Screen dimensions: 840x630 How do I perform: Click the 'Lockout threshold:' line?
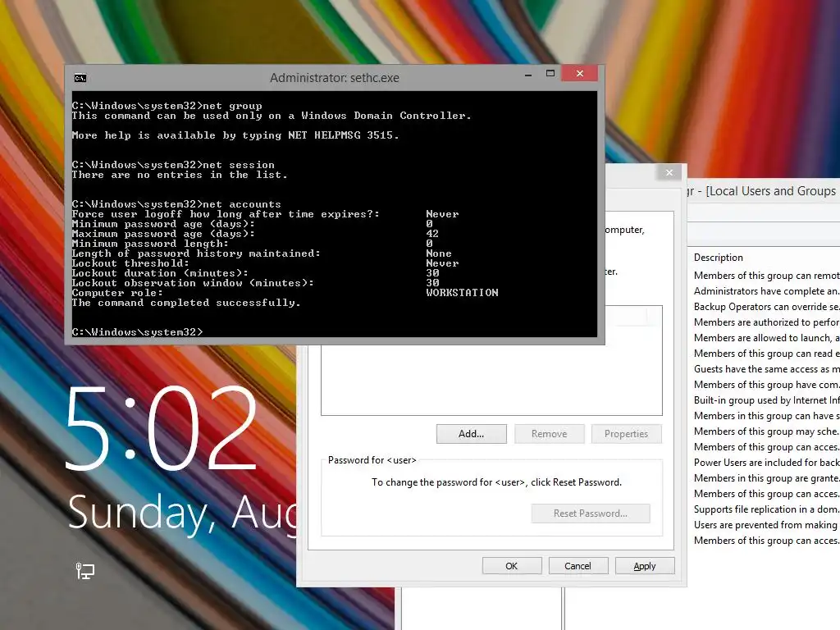tap(130, 263)
